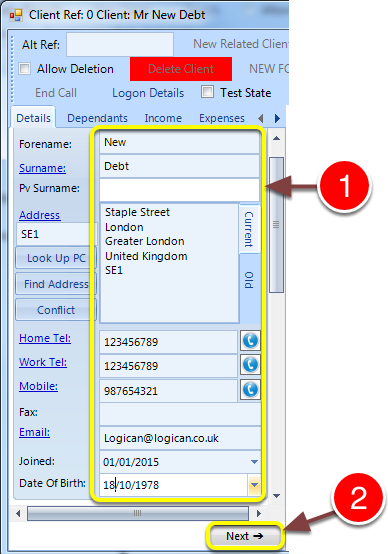Click the Next button

click(x=245, y=536)
